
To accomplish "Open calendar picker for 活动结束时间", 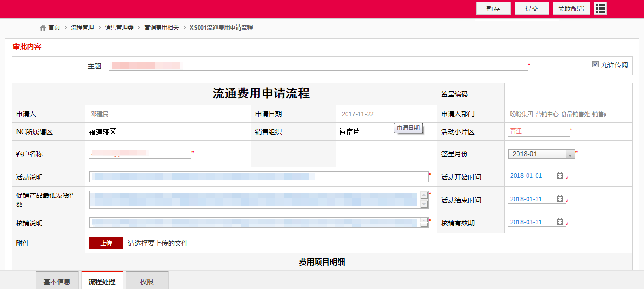I will [560, 199].
